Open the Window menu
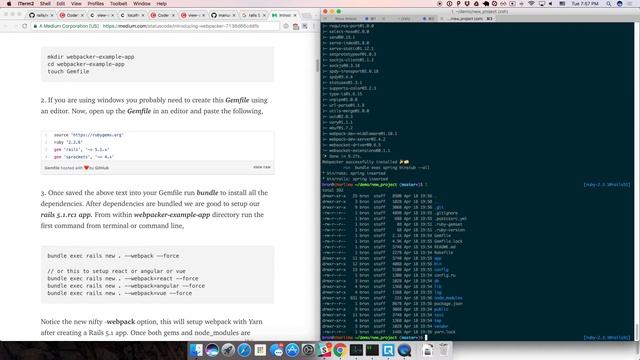This screenshot has width=640, height=360. (142, 4)
